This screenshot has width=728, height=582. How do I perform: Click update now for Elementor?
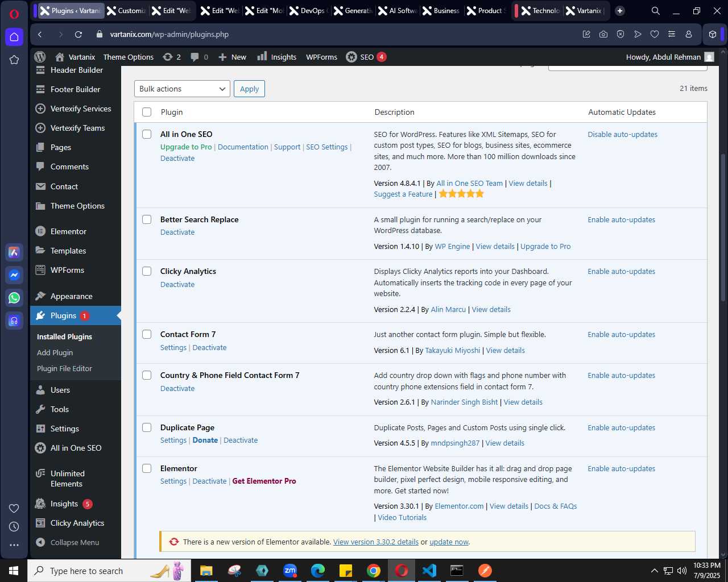click(449, 542)
